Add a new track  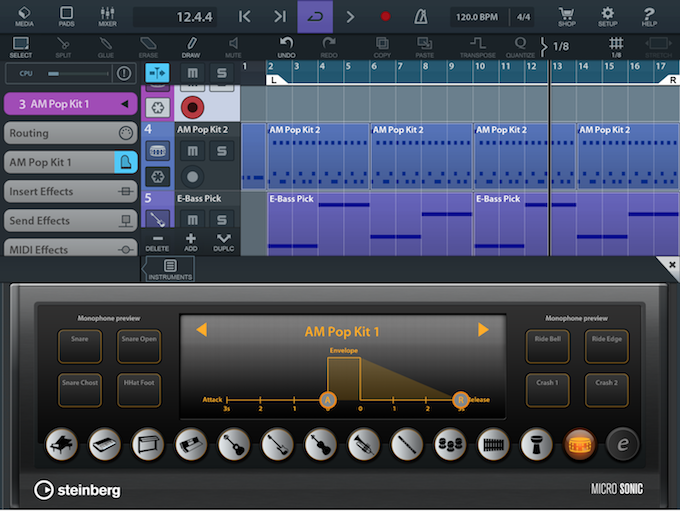[x=190, y=242]
